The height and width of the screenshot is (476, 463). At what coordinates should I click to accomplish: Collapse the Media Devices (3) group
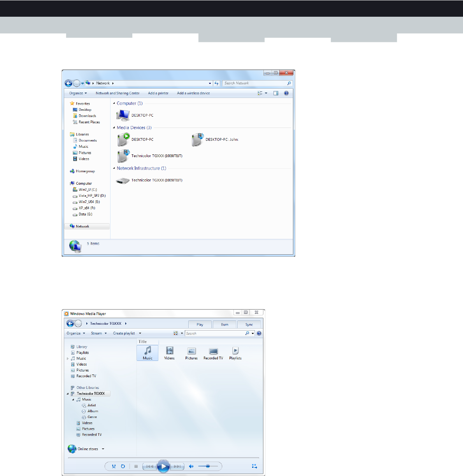click(x=114, y=128)
